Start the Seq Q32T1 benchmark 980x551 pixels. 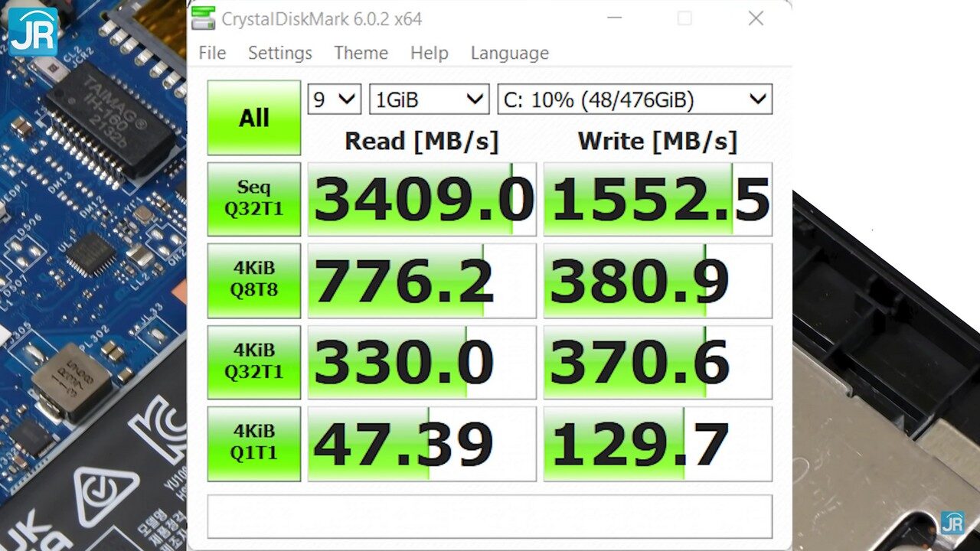click(254, 199)
